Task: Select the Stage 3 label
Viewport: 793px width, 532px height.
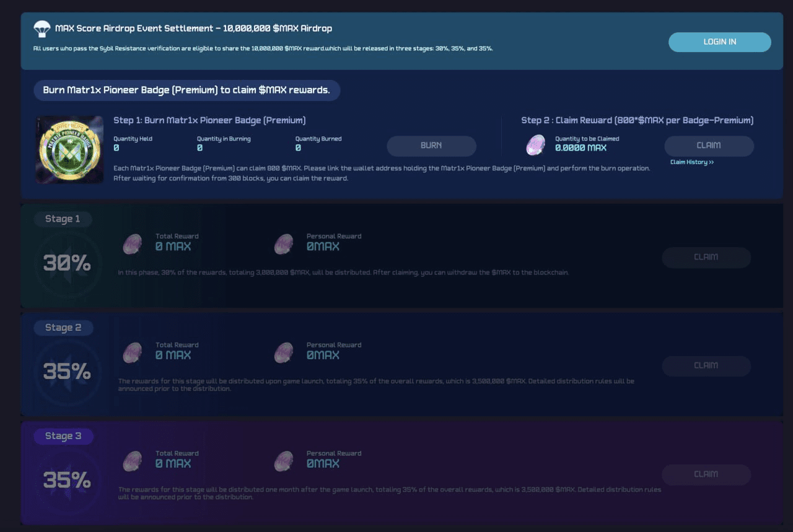Action: pos(63,436)
